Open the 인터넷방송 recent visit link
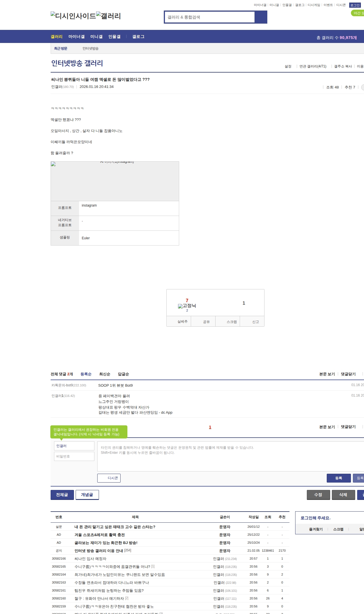The height and width of the screenshot is (614, 364). click(90, 49)
